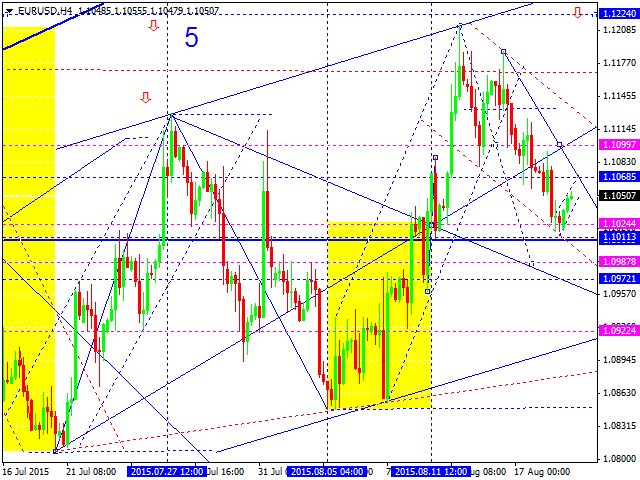Select the EURUSD,H4 chart title text
Viewport: 640px width, 480px height.
click(x=45, y=11)
